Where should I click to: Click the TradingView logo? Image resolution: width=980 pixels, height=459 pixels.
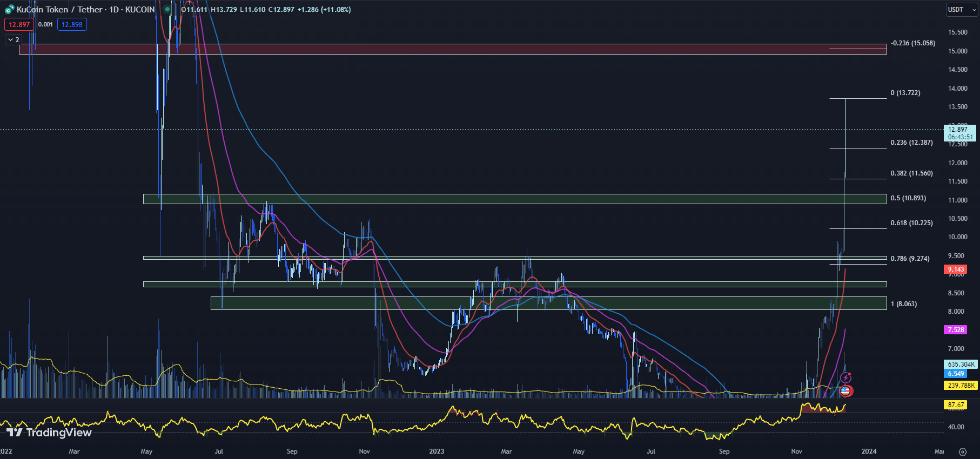[x=49, y=433]
